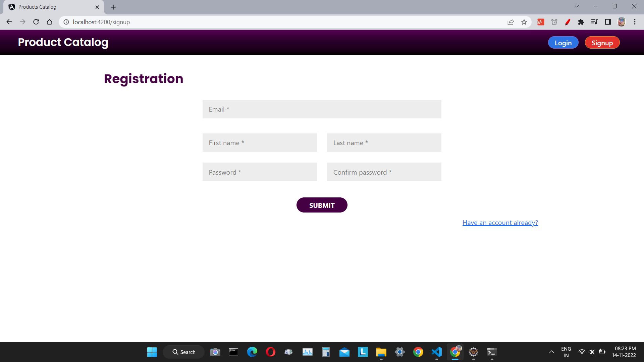The height and width of the screenshot is (362, 644).
Task: Click the site information icon
Action: (x=66, y=22)
